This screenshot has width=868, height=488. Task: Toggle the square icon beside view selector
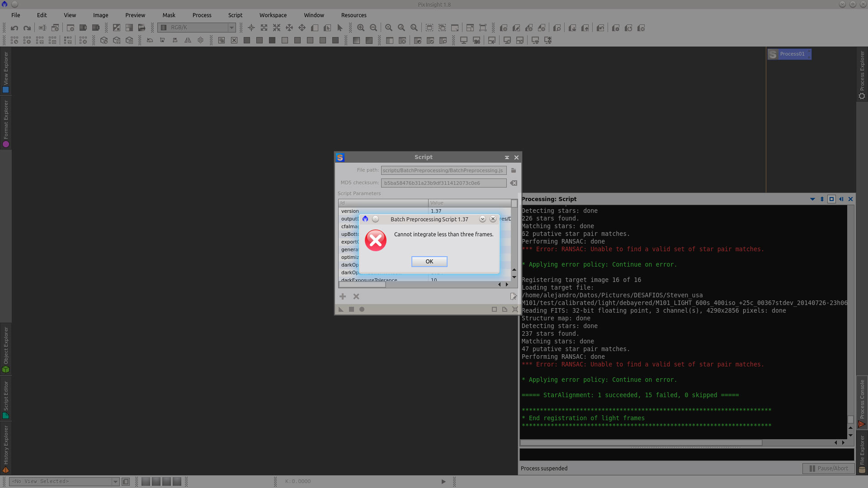126,482
